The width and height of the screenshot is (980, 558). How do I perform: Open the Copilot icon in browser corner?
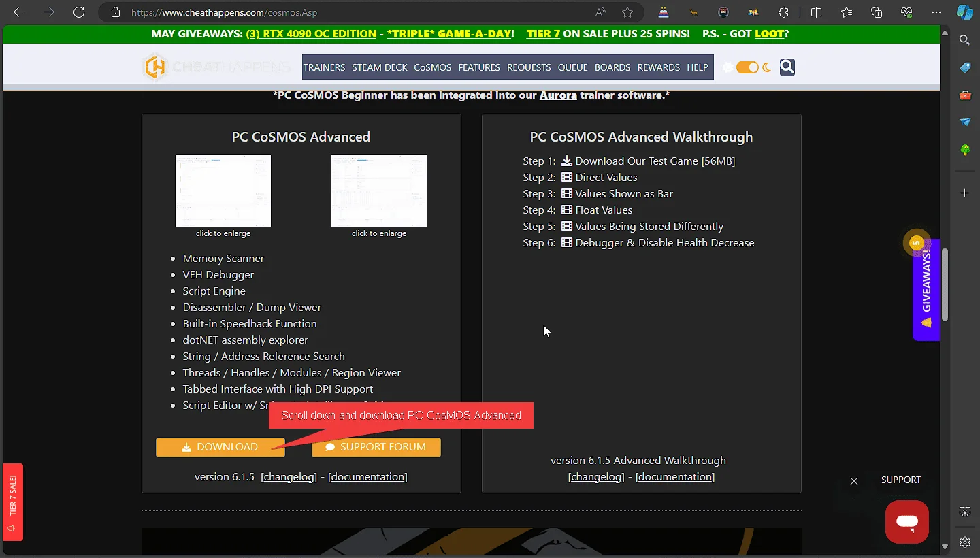964,12
